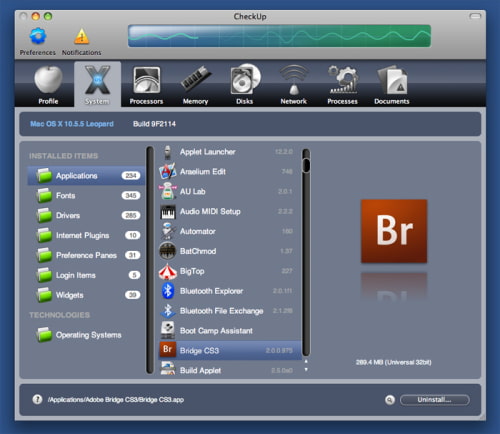Screen dimensions: 500x434
Task: Click the Uninstall... button
Action: 435,400
